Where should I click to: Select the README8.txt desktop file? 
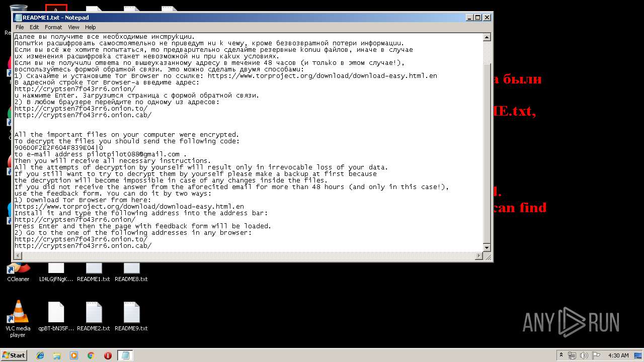pyautogui.click(x=131, y=271)
